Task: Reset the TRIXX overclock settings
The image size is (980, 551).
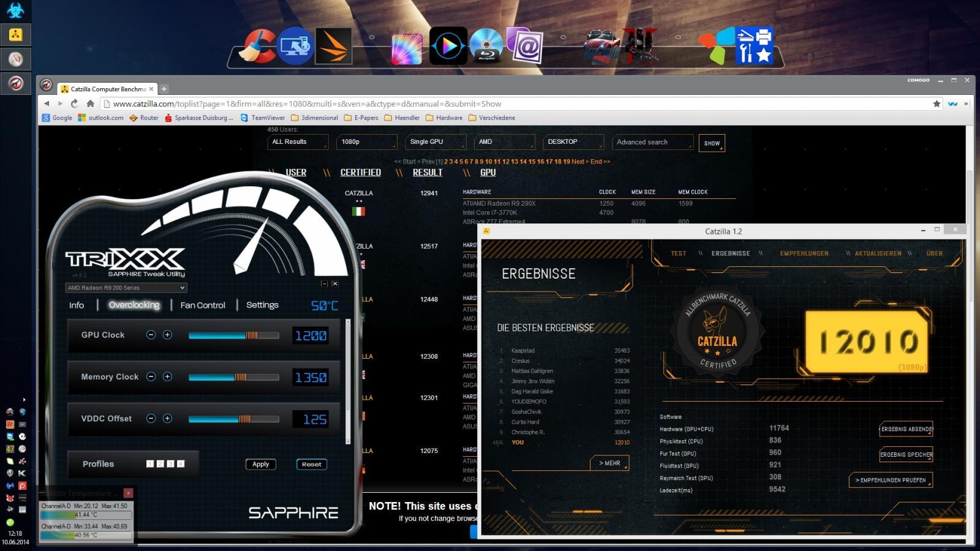Action: tap(311, 464)
